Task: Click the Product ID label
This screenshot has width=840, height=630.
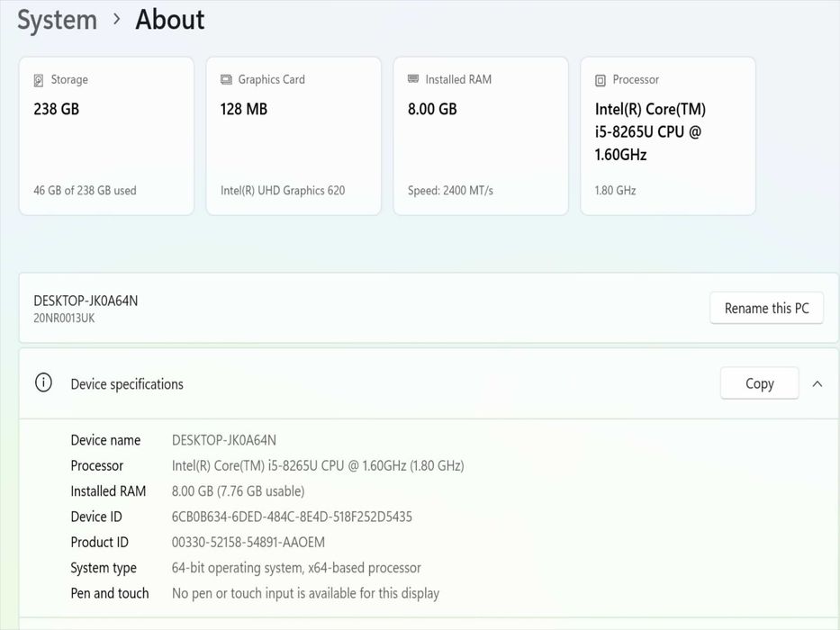Action: coord(100,542)
